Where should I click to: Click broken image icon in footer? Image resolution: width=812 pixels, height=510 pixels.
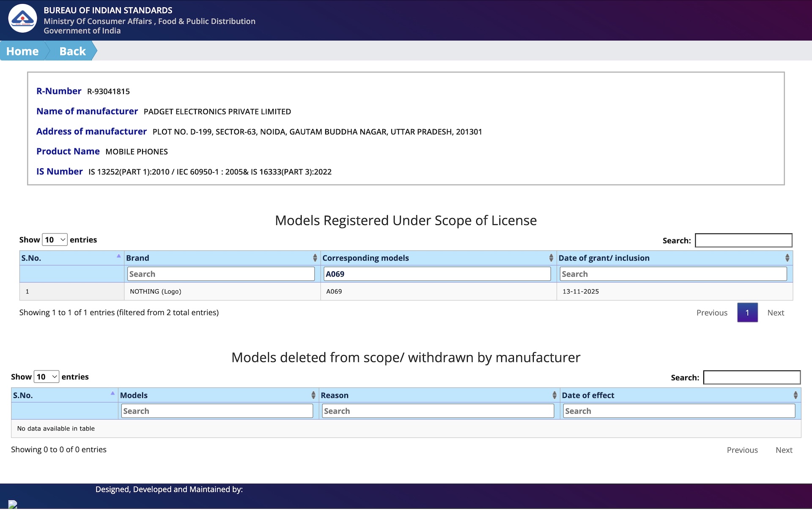click(13, 504)
